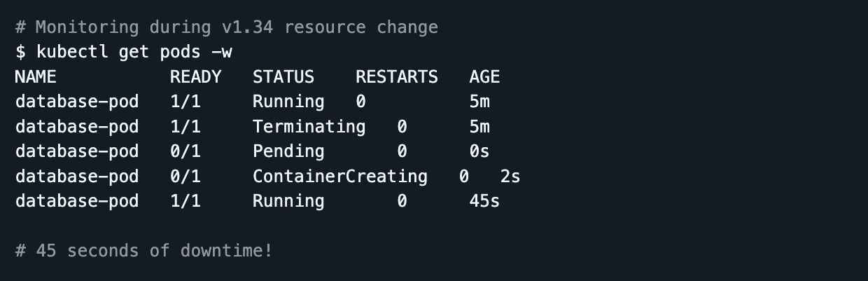Select the 0/1 value in the ContainerCreating row

pyautogui.click(x=185, y=177)
